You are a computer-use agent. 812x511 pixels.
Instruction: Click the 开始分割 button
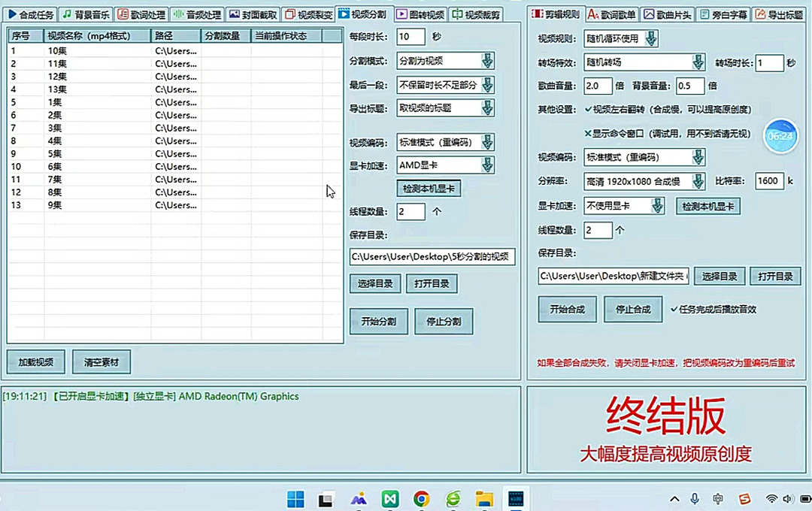pyautogui.click(x=378, y=321)
